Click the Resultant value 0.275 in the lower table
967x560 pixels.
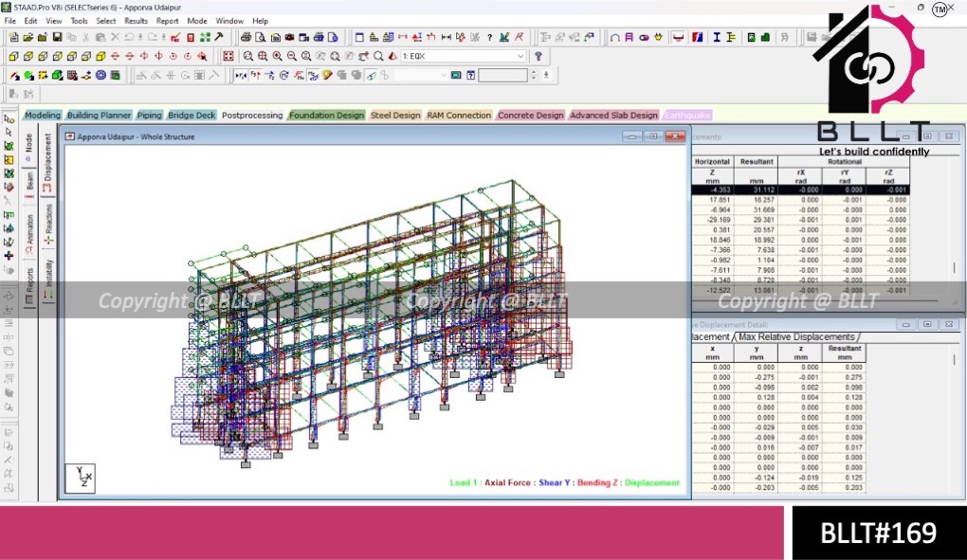coord(853,377)
